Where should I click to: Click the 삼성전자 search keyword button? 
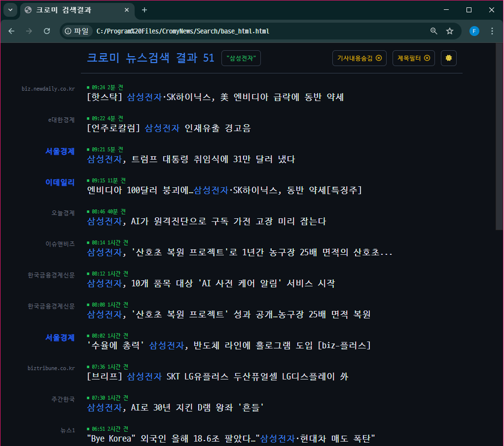tap(241, 58)
